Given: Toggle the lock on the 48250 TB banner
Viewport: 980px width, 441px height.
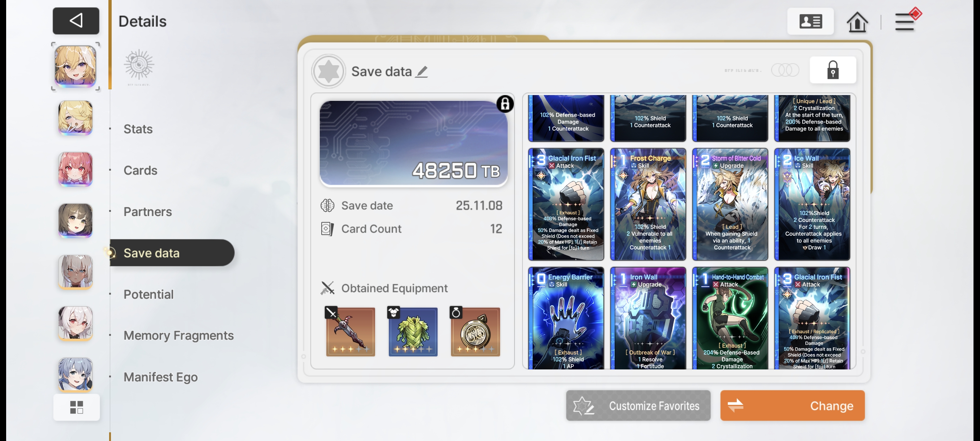Looking at the screenshot, I should (505, 103).
